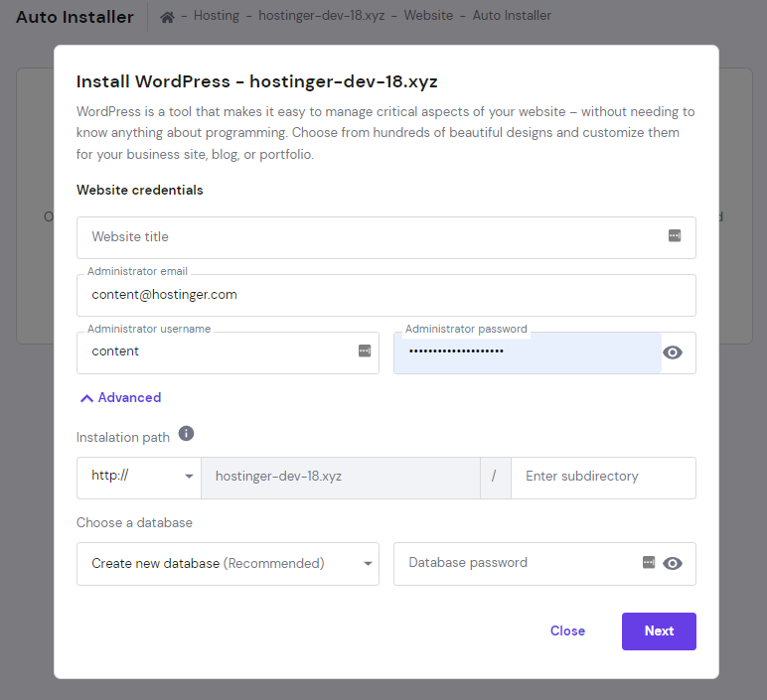Click password manager icon in Database password field
This screenshot has width=767, height=700.
pyautogui.click(x=649, y=562)
